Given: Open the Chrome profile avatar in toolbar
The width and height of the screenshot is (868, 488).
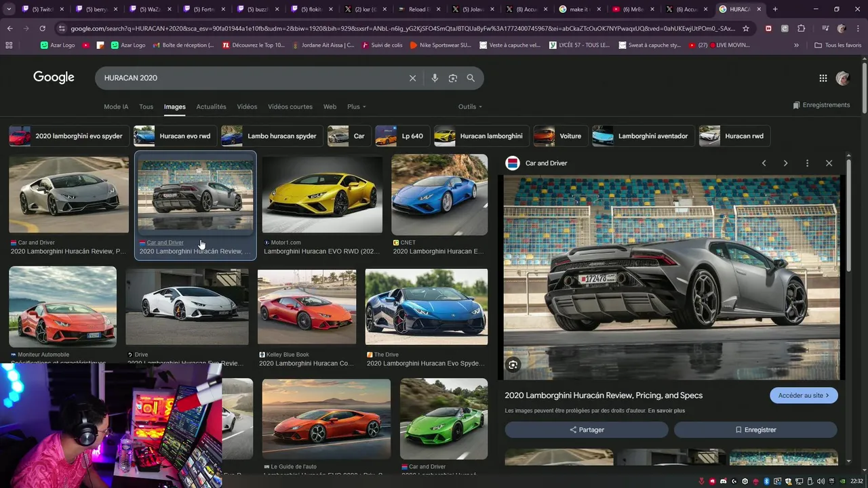Looking at the screenshot, I should (x=842, y=28).
